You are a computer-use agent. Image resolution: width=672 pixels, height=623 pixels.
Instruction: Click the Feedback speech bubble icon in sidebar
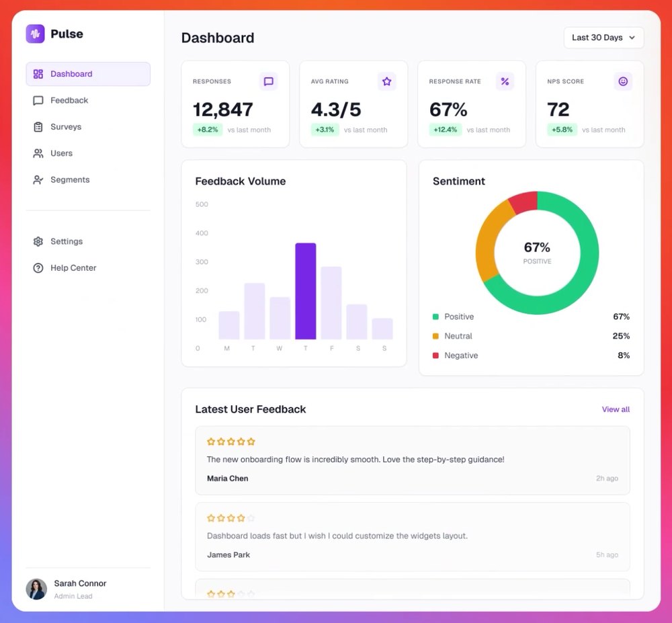[38, 100]
